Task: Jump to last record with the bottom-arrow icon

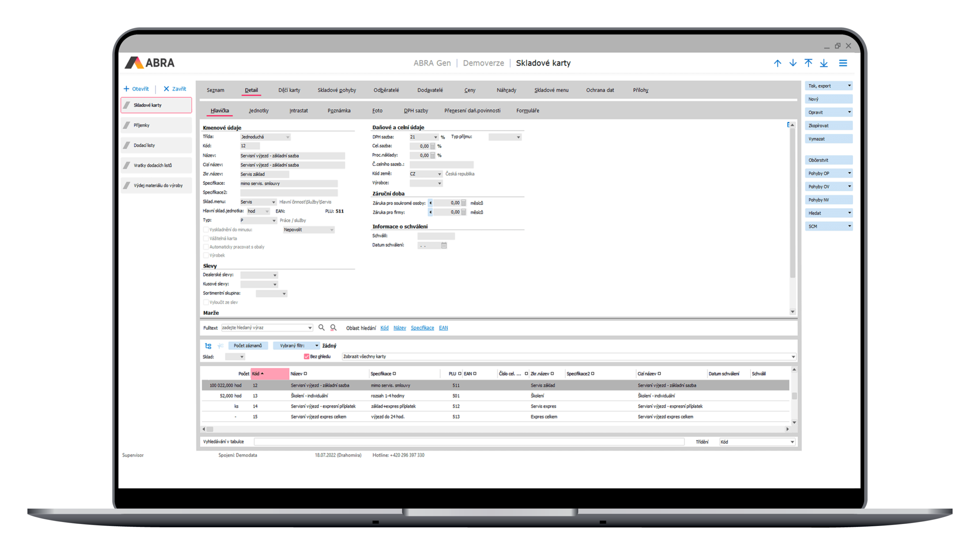Action: pos(824,63)
